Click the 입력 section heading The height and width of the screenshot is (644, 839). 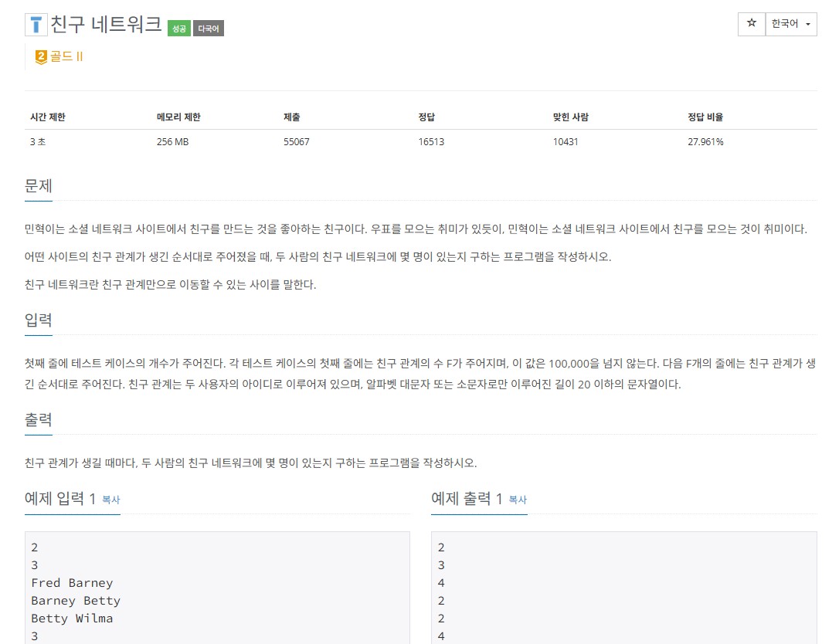pos(39,320)
